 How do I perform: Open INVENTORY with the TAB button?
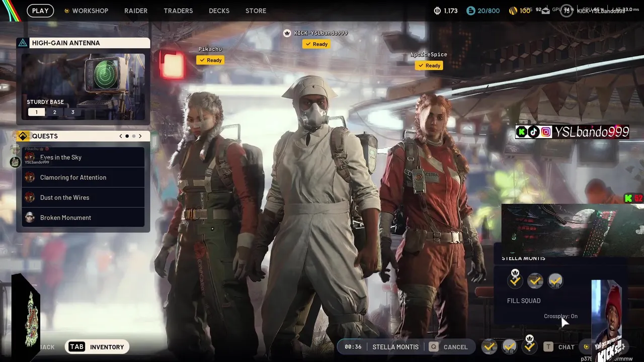(x=97, y=347)
